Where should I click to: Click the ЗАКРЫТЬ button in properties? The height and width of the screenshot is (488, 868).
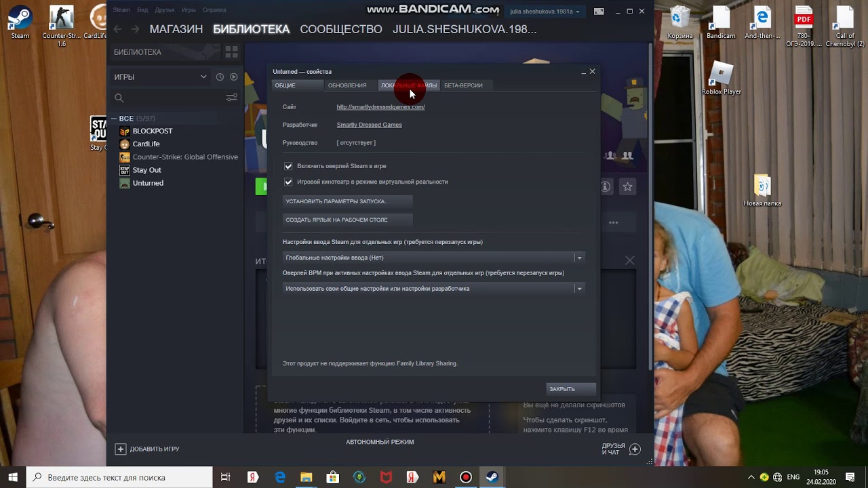[571, 389]
